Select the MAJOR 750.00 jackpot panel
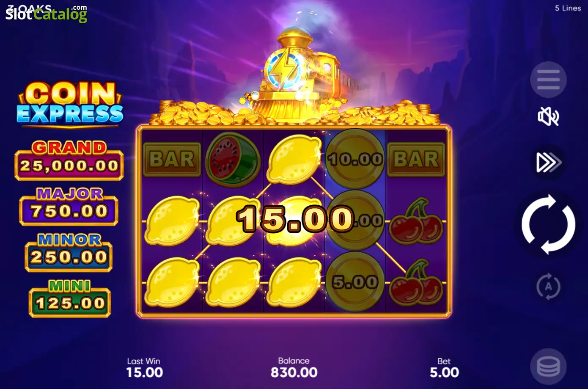 pos(69,206)
